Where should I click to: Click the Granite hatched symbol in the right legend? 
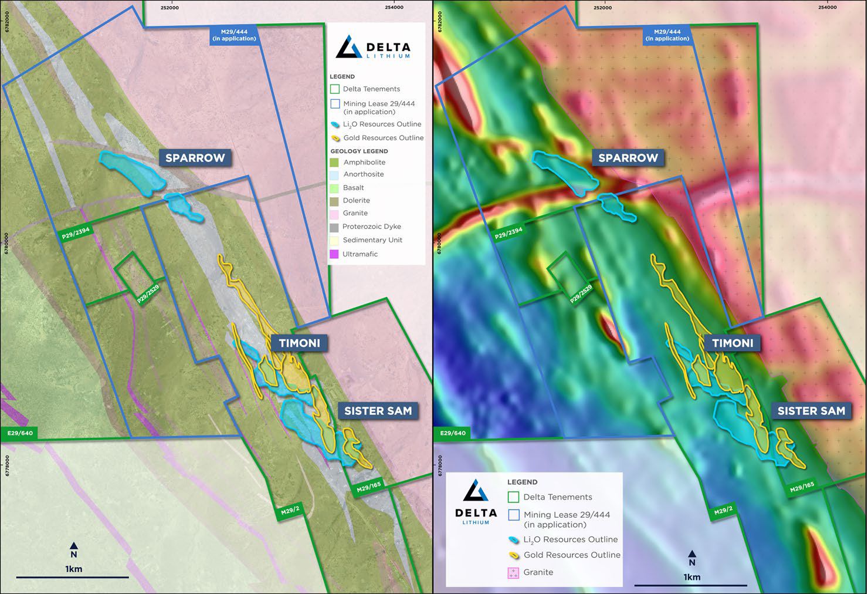tap(513, 573)
